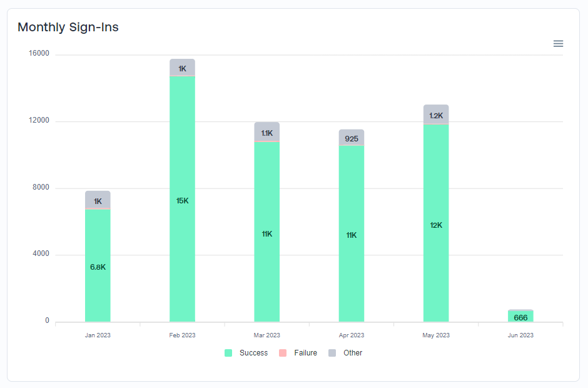The height and width of the screenshot is (388, 588).
Task: Click the green Success legend swatch
Action: [x=228, y=353]
